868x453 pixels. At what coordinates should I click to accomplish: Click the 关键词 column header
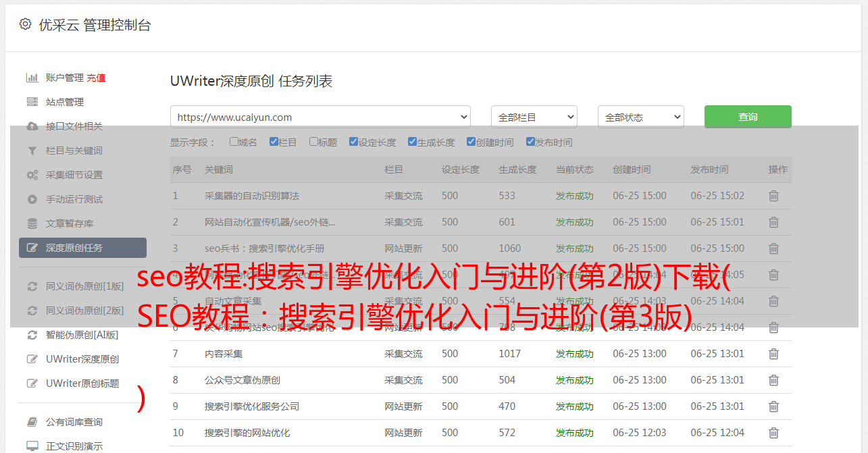[219, 169]
